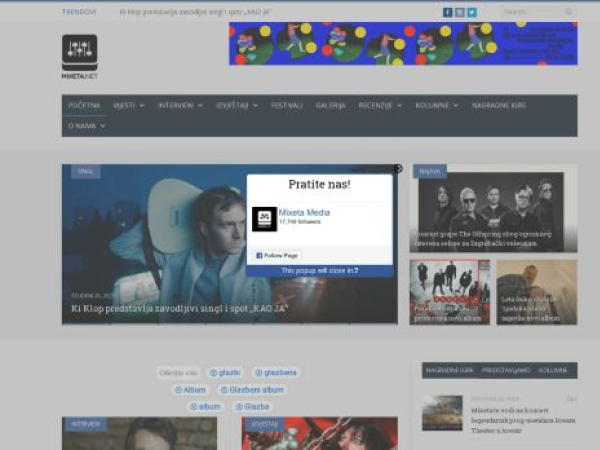The height and width of the screenshot is (450, 600).
Task: Expand the Vijesti menu dropdown
Action: (129, 105)
